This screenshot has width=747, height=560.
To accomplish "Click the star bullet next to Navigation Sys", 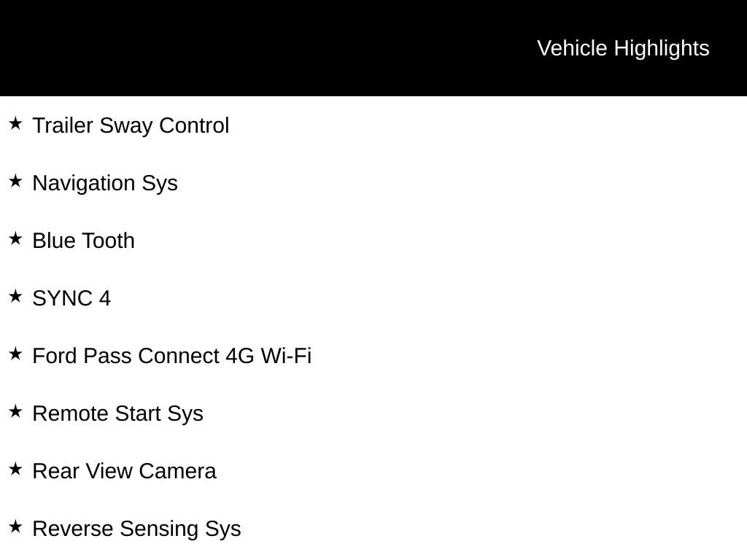I will [15, 181].
